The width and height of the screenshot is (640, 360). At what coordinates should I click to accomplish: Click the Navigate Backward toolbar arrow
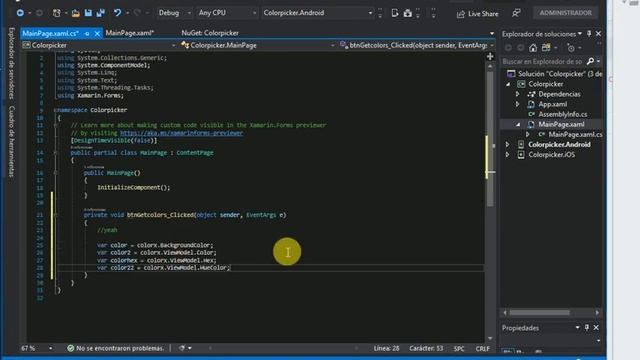20,13
